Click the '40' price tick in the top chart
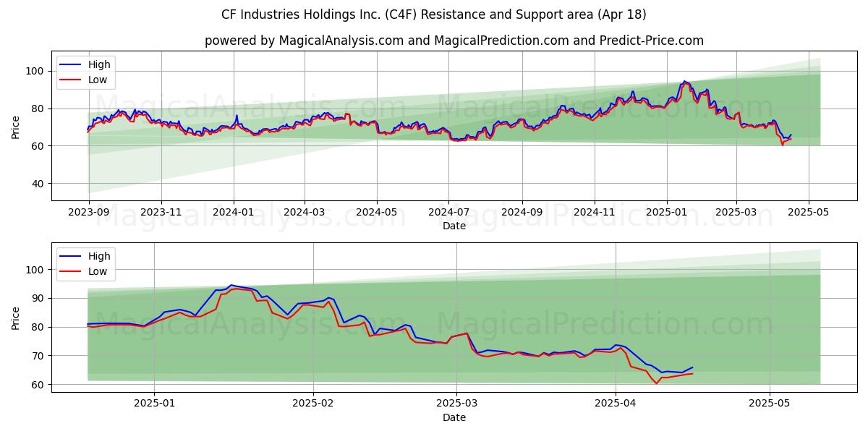 click(39, 184)
